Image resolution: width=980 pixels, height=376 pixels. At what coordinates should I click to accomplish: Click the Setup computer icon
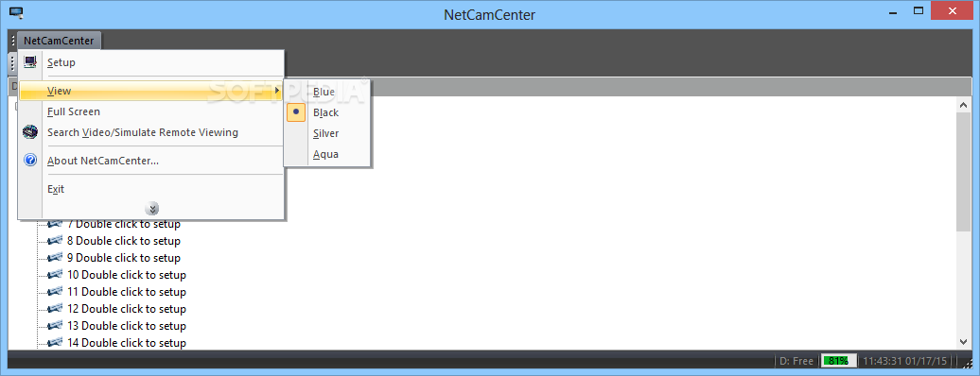click(x=30, y=61)
